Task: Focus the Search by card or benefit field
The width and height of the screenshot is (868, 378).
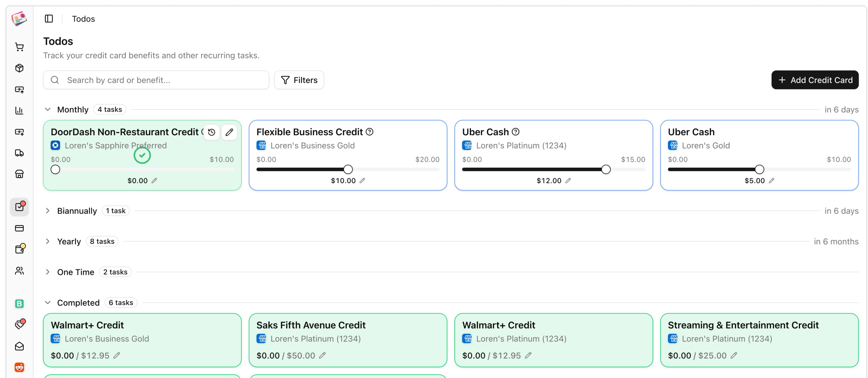Action: pos(156,80)
